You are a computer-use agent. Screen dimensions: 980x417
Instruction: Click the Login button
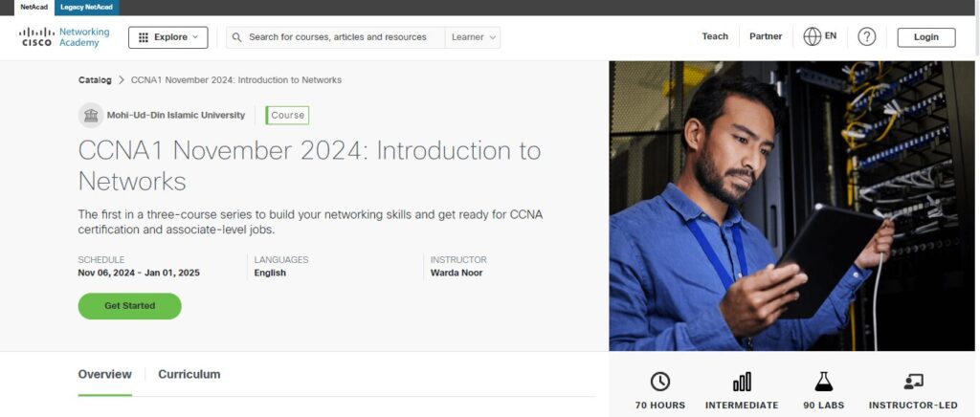(x=925, y=37)
